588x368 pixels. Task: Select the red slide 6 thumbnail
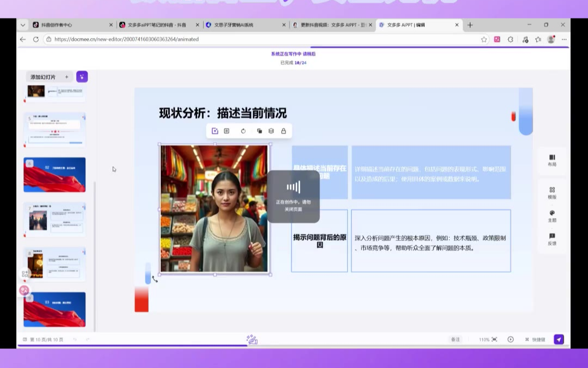point(54,174)
